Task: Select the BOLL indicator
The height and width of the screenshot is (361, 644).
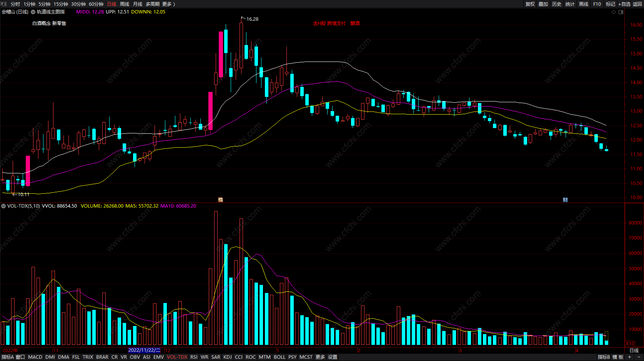Action: [280, 357]
